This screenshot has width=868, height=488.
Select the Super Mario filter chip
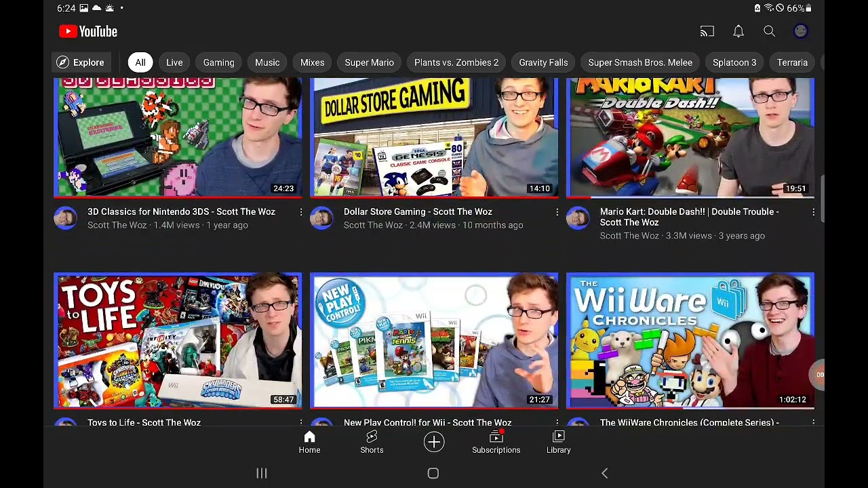tap(369, 62)
